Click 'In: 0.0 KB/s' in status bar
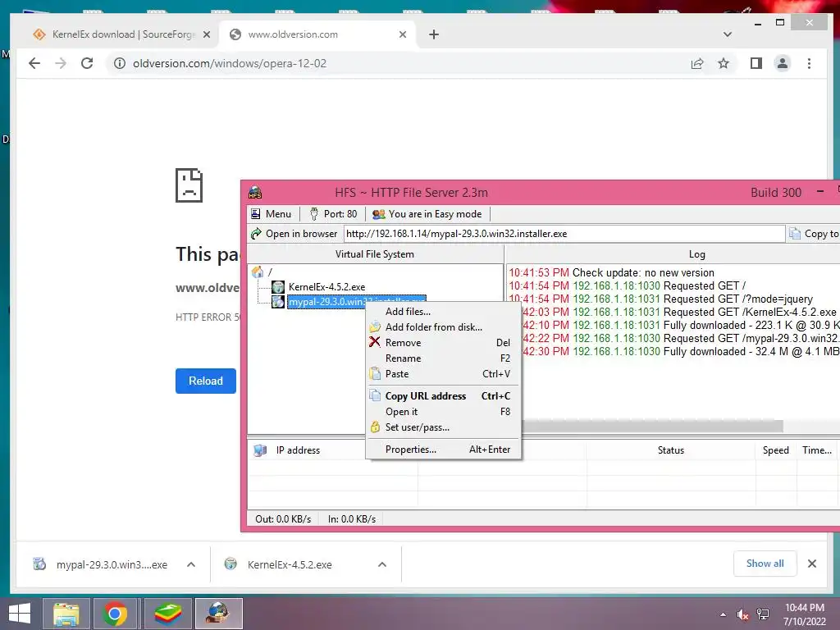The width and height of the screenshot is (840, 630). [352, 518]
